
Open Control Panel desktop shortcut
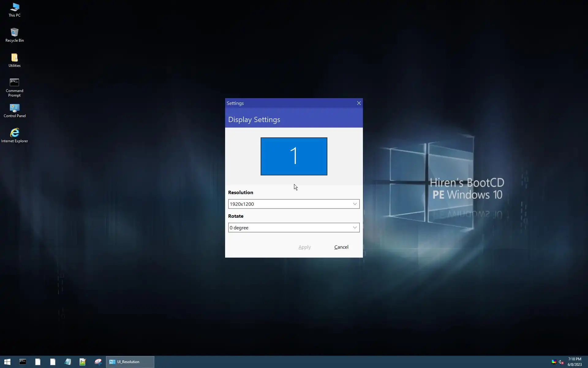(x=14, y=110)
